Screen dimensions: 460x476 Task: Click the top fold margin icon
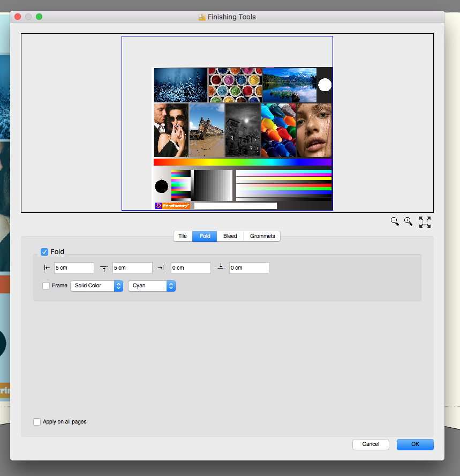(104, 269)
